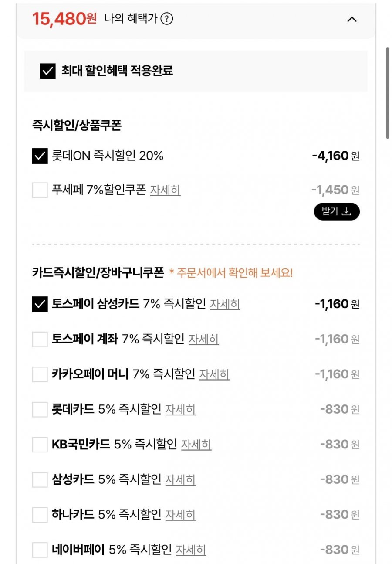
Task: Tick the 네이버페이 5% 즉시할인 checkbox
Action: [x=40, y=550]
